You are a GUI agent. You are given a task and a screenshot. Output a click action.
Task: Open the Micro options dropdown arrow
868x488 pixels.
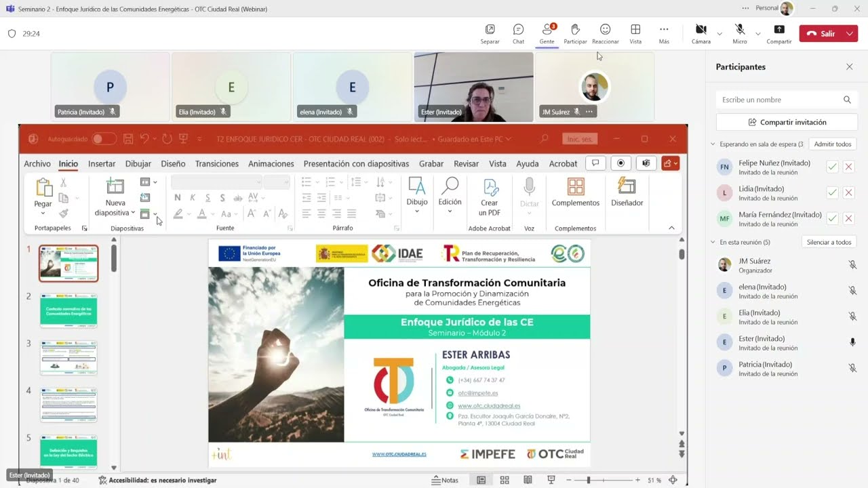(757, 33)
